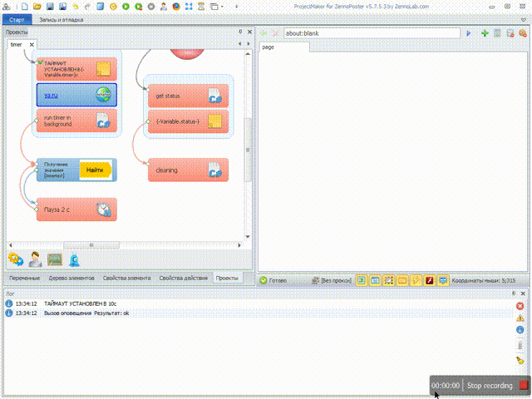The height and width of the screenshot is (399, 532).
Task: Click green play icon with red dot
Action: click(139, 6)
